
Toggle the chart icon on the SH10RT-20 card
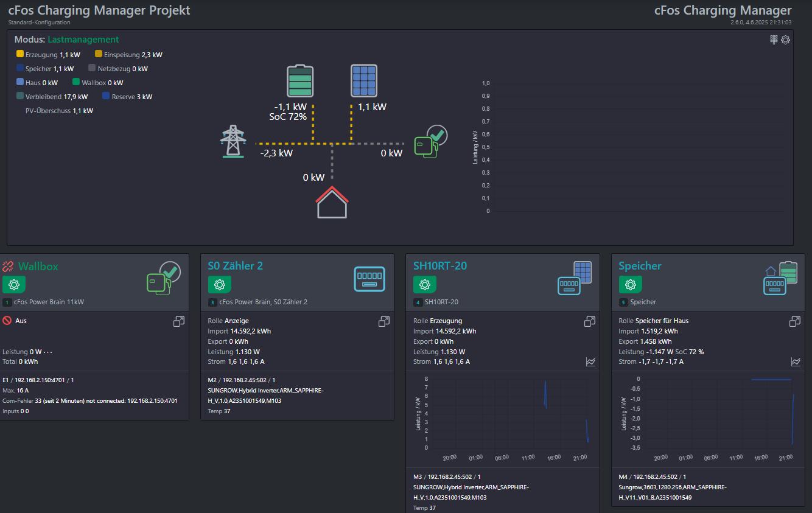coord(590,361)
